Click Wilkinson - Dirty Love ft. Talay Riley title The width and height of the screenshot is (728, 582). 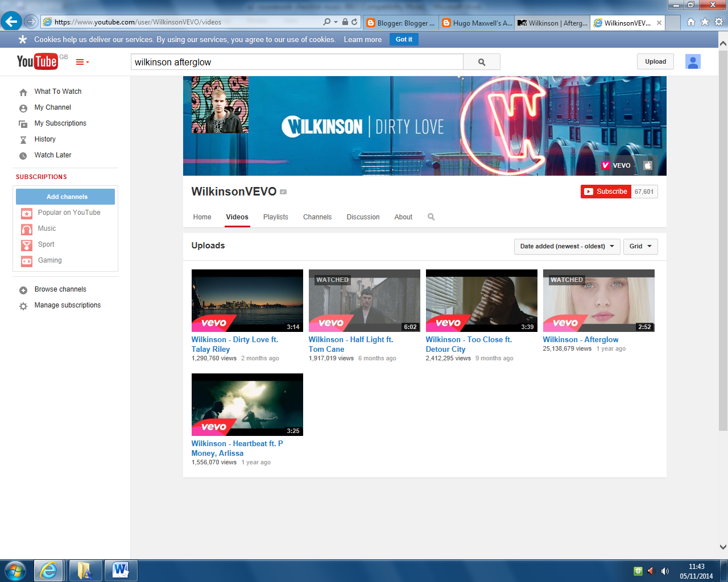pos(235,344)
